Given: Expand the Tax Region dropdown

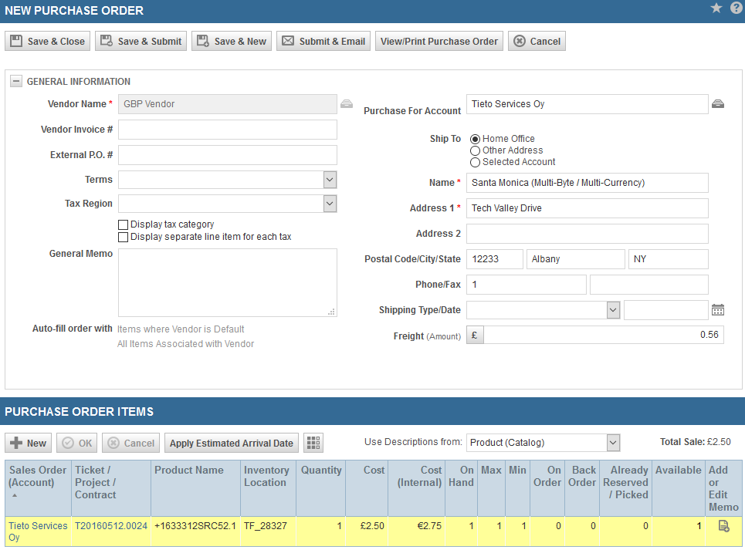Looking at the screenshot, I should tap(330, 204).
